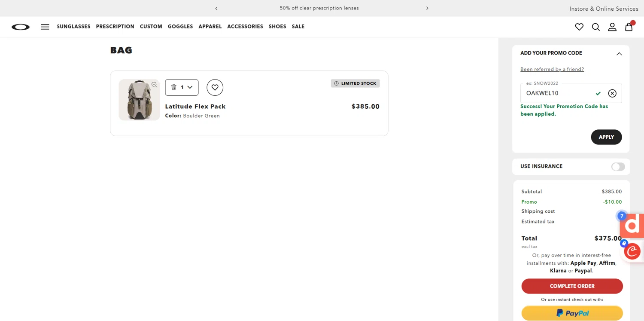
Task: Open the Shoes menu
Action: click(277, 27)
